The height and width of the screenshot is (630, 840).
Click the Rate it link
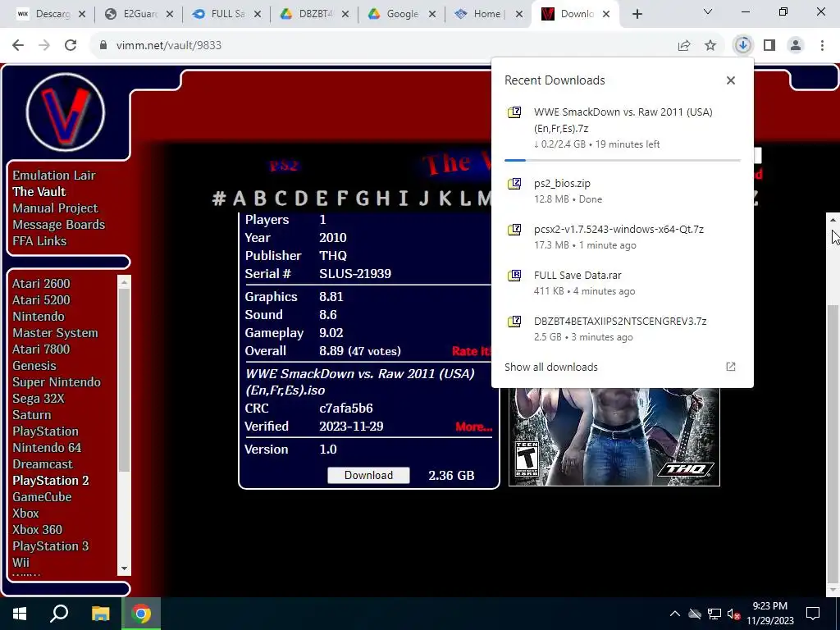click(472, 351)
